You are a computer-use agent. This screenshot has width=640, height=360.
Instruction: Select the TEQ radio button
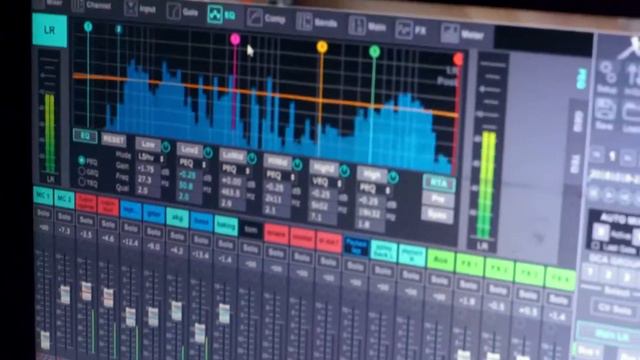pos(82,182)
